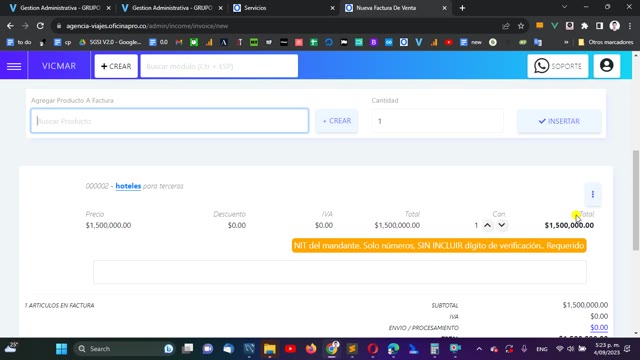Open the browser extensions puzzle icon
Screen dimensions: 640x360
click(584, 26)
